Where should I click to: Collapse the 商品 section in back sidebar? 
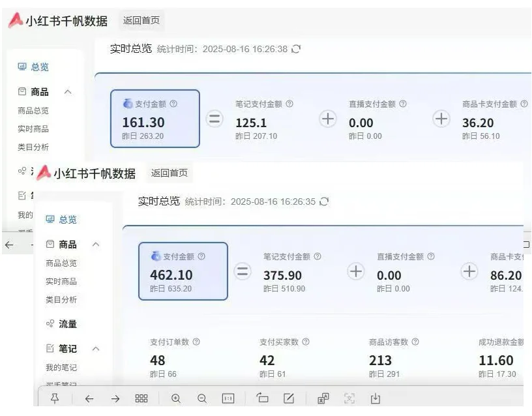68,92
